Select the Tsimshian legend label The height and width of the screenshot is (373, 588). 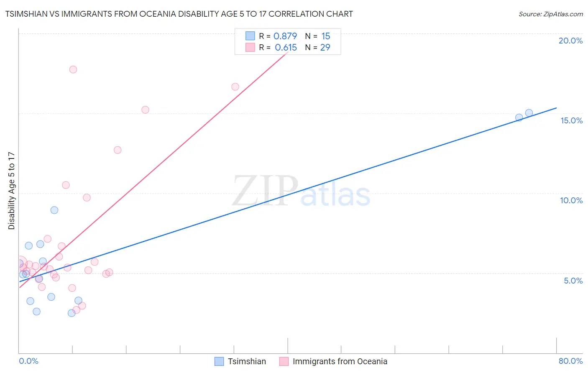pyautogui.click(x=247, y=361)
